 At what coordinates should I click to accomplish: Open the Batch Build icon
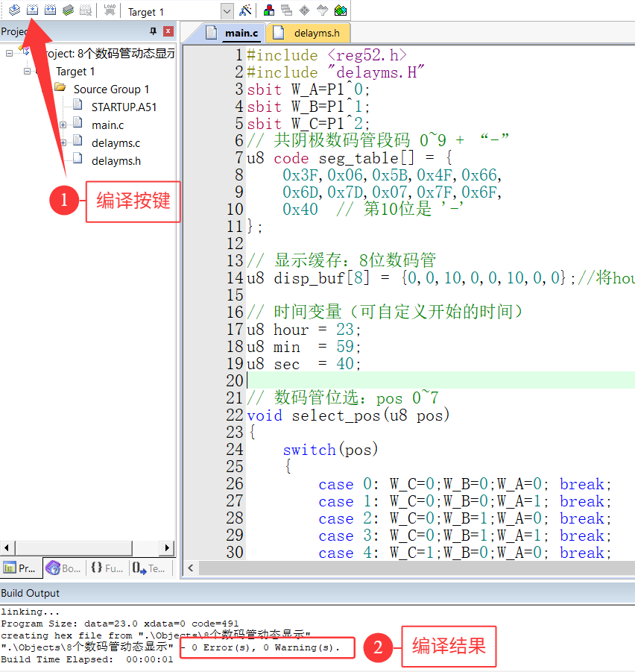68,10
